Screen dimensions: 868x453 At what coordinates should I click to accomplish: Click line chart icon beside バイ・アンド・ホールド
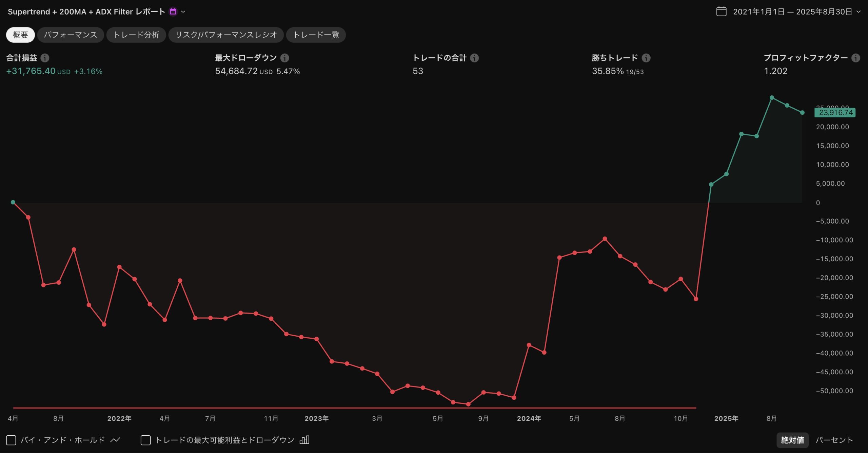pos(115,440)
